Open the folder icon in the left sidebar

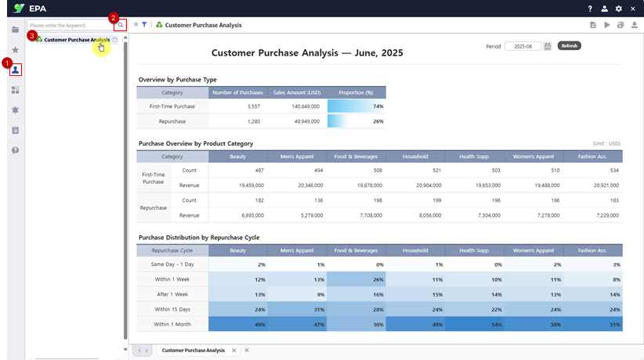[15, 29]
